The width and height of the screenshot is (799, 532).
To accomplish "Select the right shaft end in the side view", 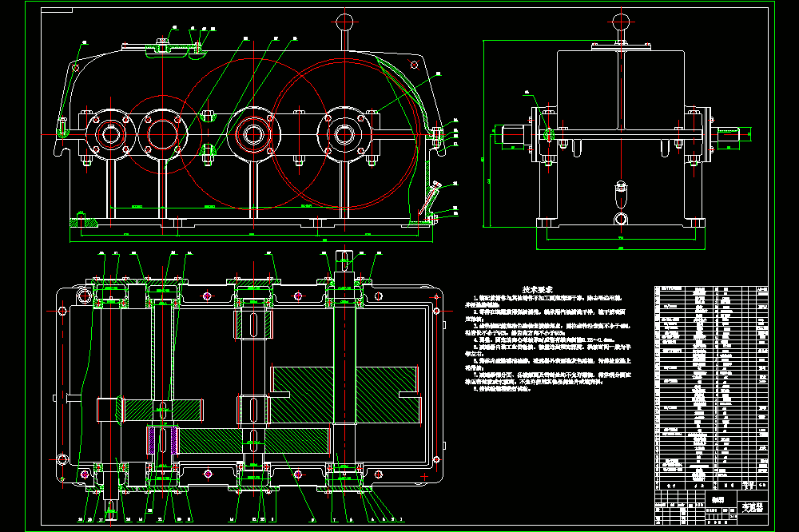I will [x=731, y=134].
